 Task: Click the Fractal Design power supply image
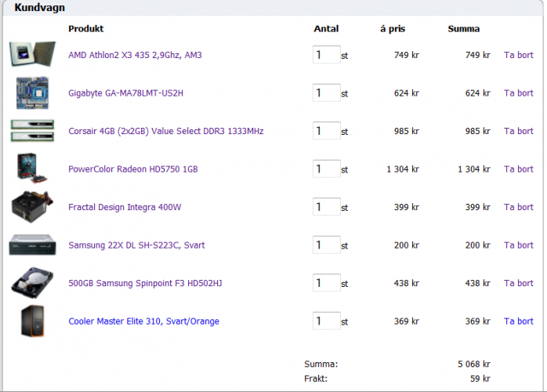click(x=32, y=207)
